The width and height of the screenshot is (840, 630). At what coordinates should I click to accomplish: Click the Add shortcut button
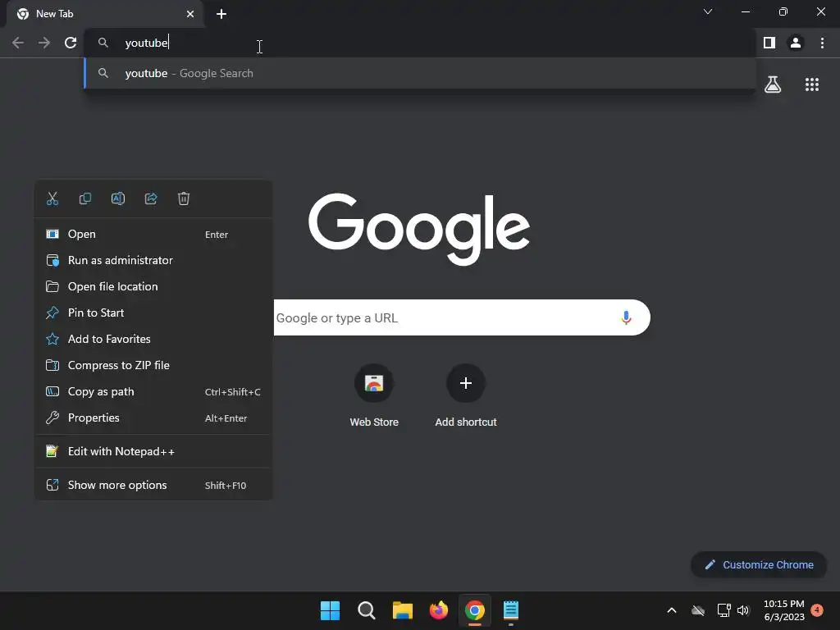click(466, 396)
